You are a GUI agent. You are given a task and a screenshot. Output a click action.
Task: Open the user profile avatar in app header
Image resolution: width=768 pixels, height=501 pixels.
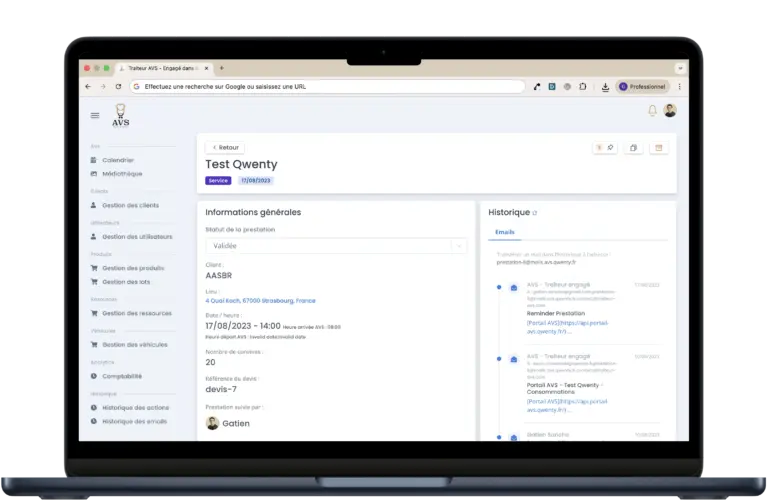pos(670,111)
